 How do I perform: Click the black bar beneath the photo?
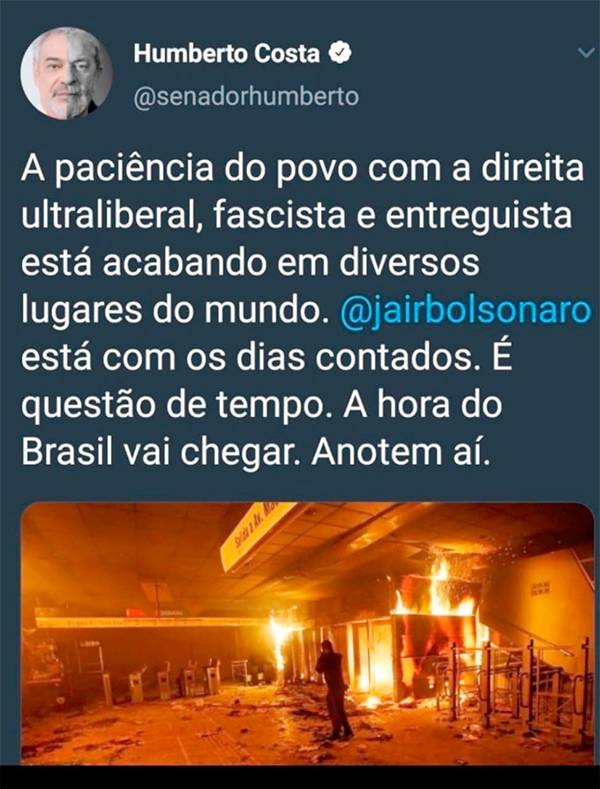click(x=300, y=777)
